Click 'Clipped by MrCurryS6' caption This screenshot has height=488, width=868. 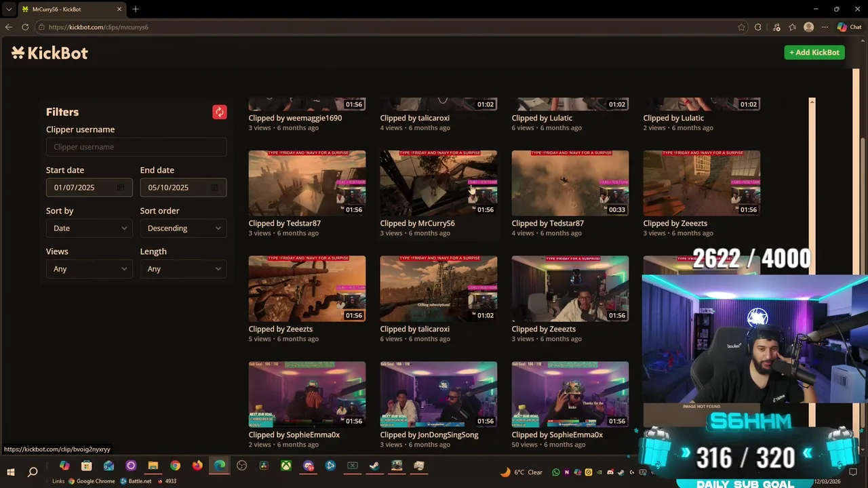tap(417, 223)
